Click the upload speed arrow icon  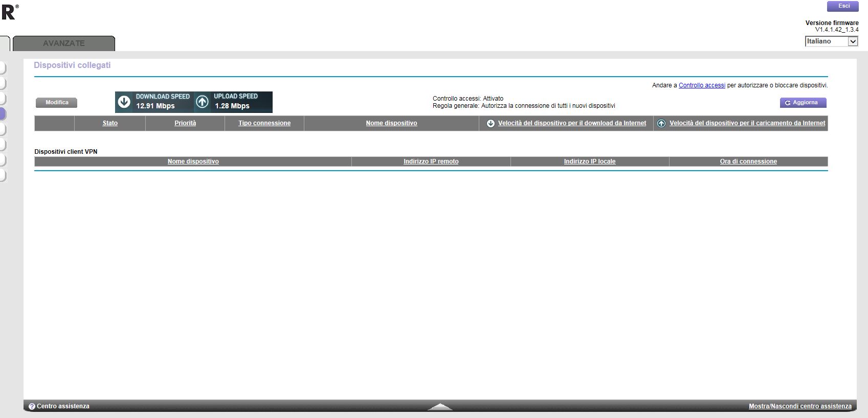click(x=203, y=102)
